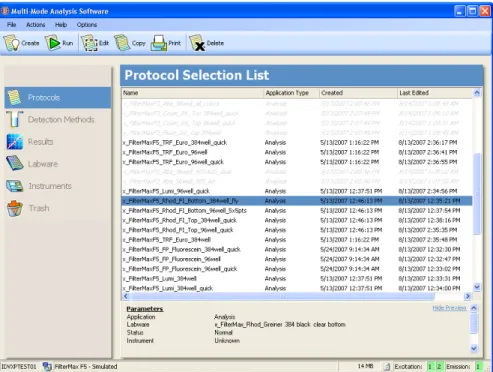Click last edited 8/13/2007 2:36:17 PM cell
The width and height of the screenshot is (493, 372).
[428, 143]
